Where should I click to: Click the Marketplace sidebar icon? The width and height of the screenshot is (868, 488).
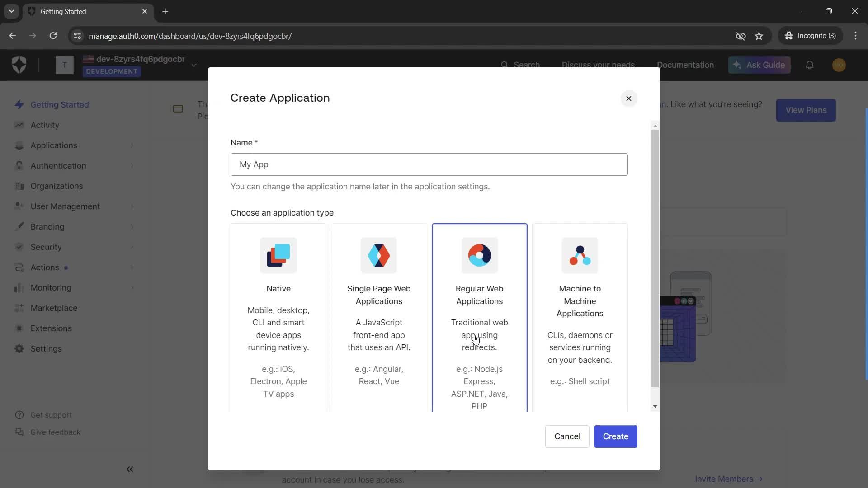(19, 308)
